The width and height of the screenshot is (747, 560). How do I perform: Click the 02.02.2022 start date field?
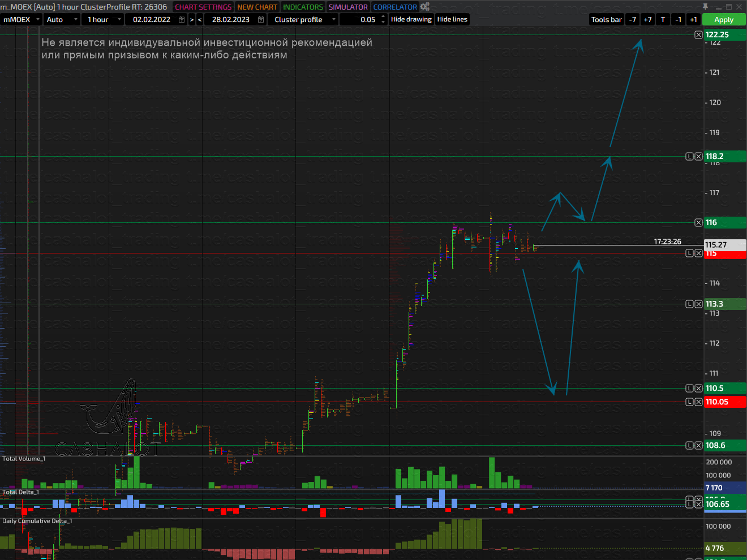click(x=152, y=19)
